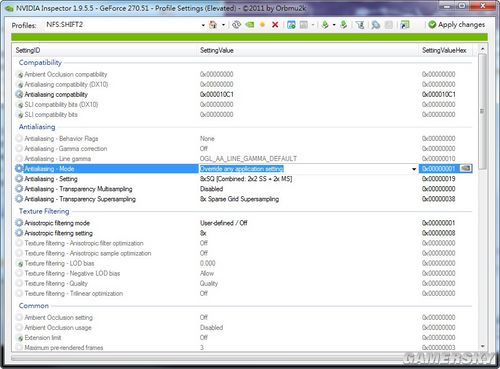Screen dimensions: 500x369
Task: Click the yellow sun create-profile icon
Action: (262, 25)
